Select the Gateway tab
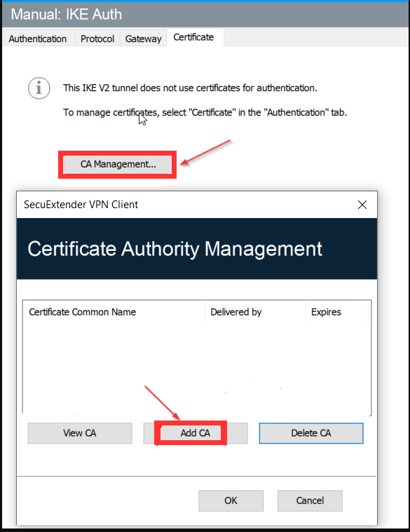 (x=143, y=39)
